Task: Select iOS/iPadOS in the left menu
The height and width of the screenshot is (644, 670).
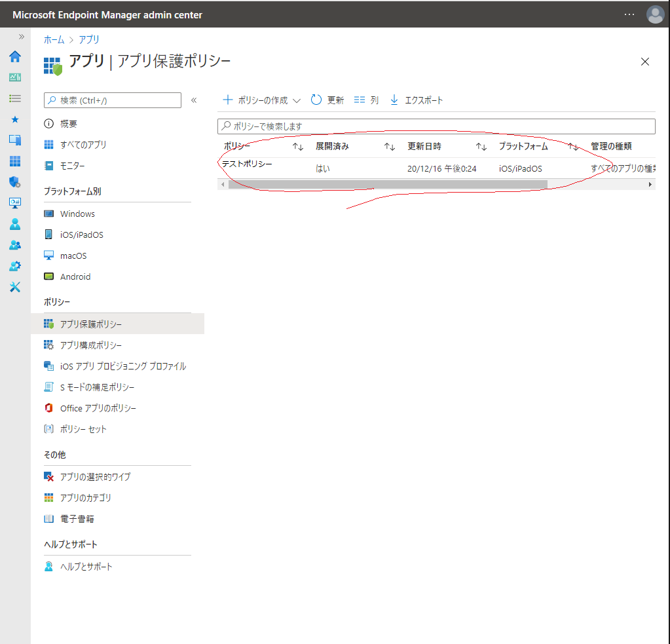Action: click(73, 235)
